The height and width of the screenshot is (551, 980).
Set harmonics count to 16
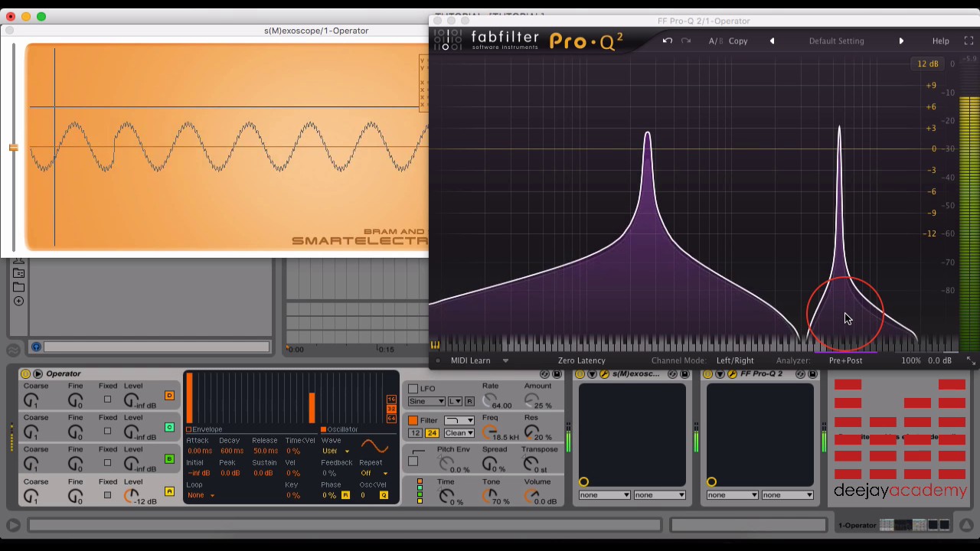pos(391,400)
